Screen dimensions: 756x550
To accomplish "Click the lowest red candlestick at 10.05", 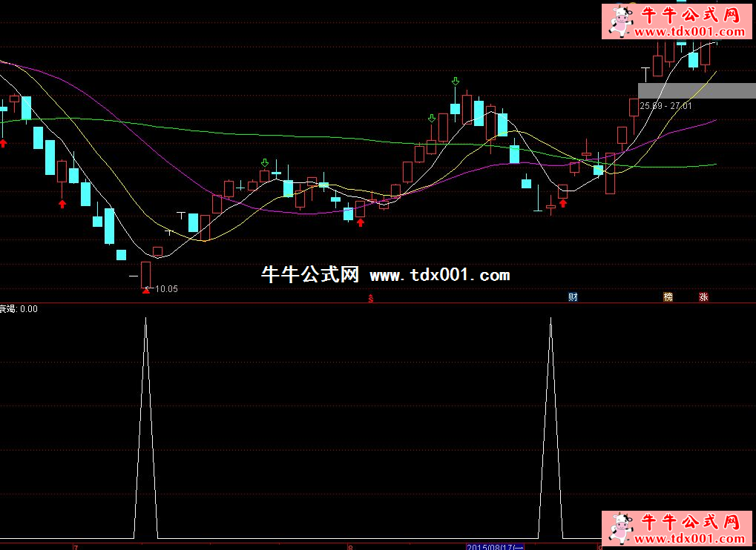I will tap(145, 275).
